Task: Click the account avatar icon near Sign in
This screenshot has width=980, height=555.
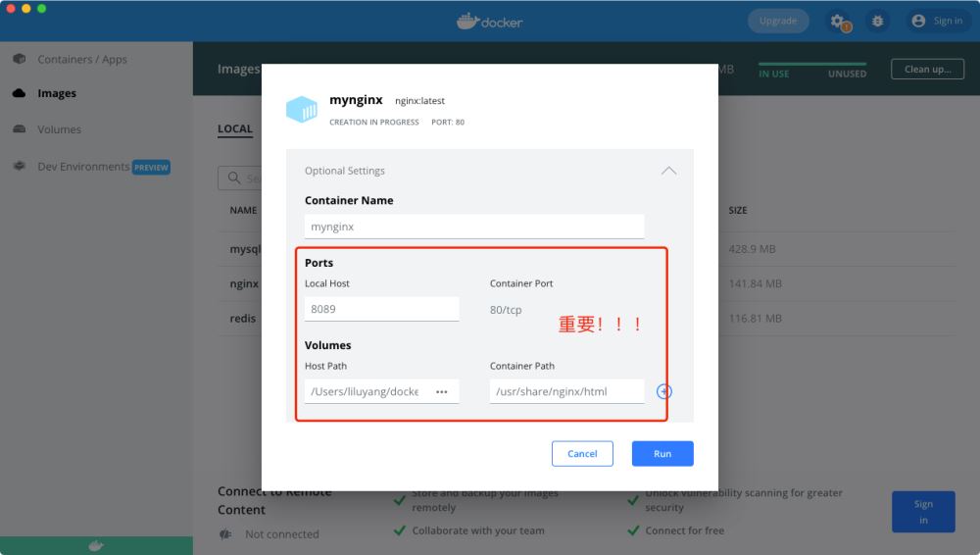Action: click(x=918, y=21)
